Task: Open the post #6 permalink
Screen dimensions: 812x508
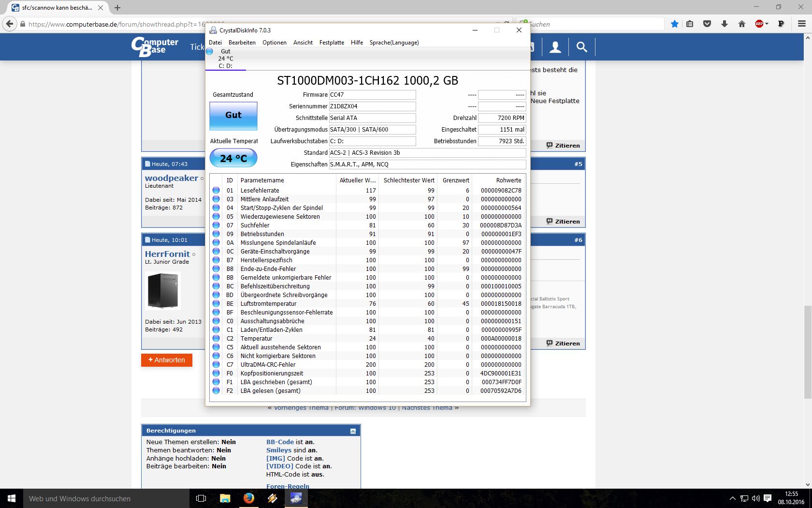Action: (x=578, y=240)
